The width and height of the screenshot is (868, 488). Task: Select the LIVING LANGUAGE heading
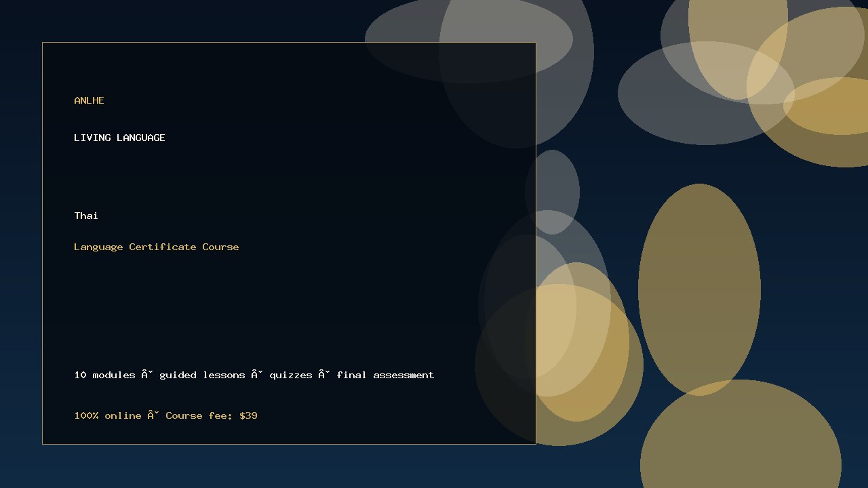coord(119,138)
